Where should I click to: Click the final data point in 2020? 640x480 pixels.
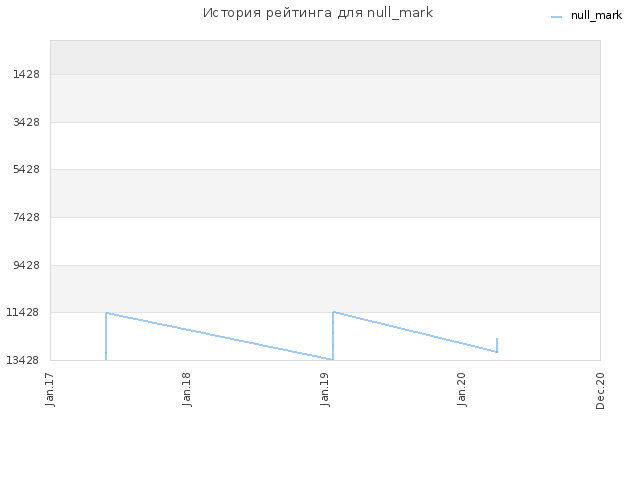pos(497,339)
